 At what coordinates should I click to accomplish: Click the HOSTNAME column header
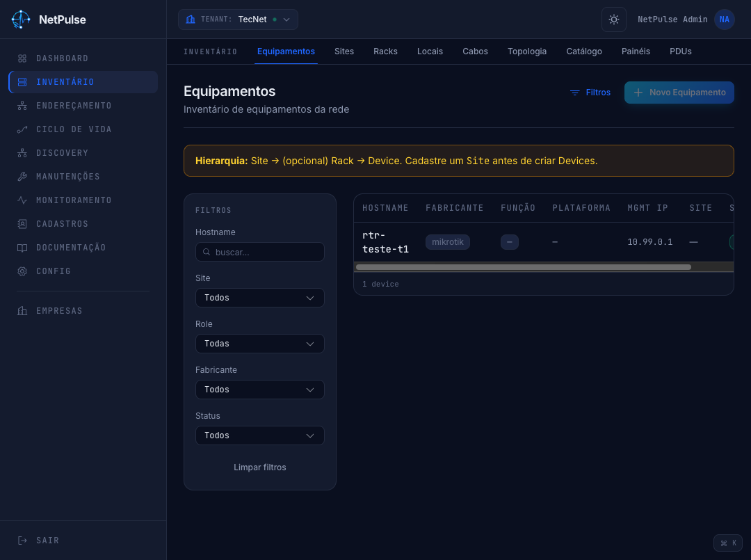coord(385,208)
